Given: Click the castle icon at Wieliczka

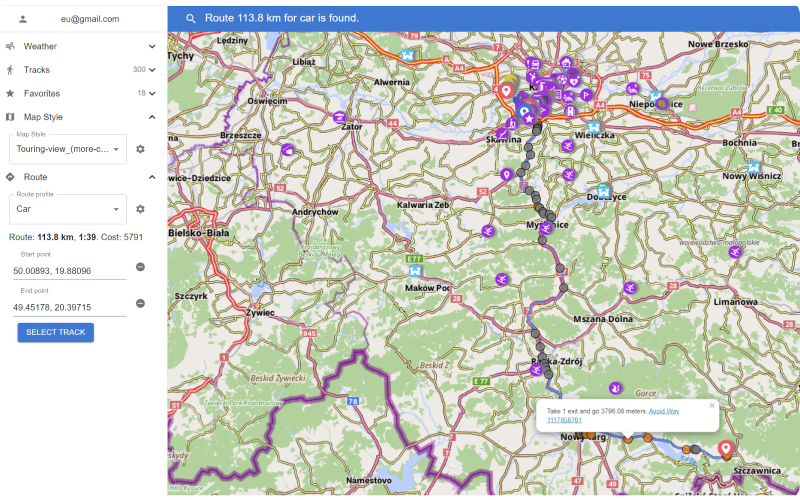Looking at the screenshot, I should pyautogui.click(x=594, y=128).
